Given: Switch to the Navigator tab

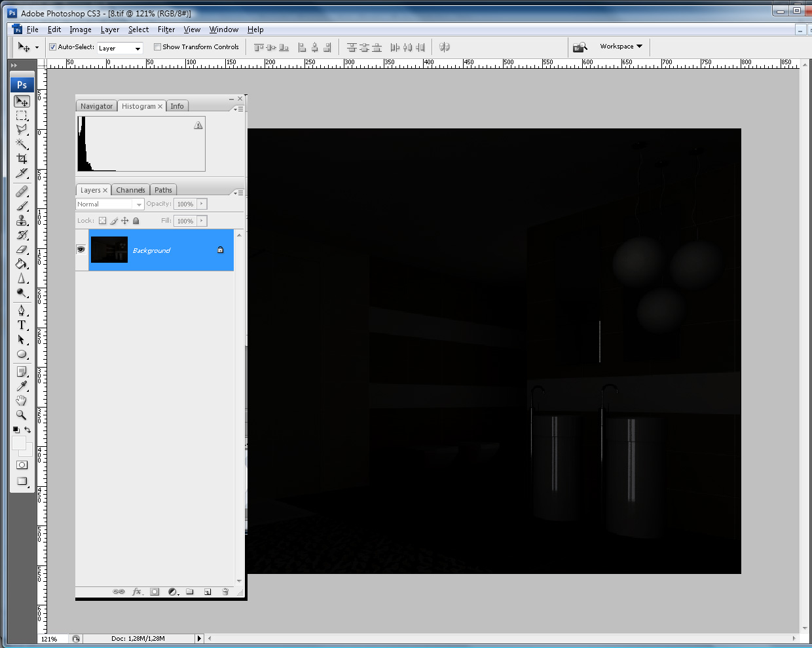Looking at the screenshot, I should click(96, 106).
